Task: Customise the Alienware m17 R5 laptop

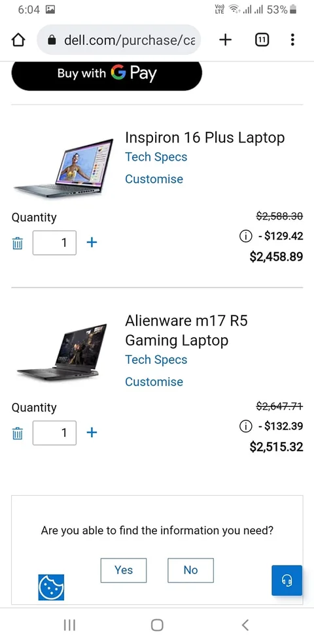Action: click(154, 381)
